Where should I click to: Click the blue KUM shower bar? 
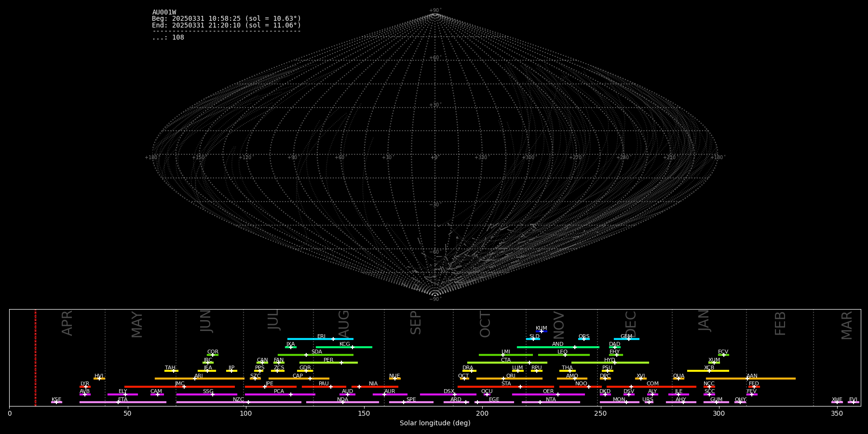tap(542, 331)
